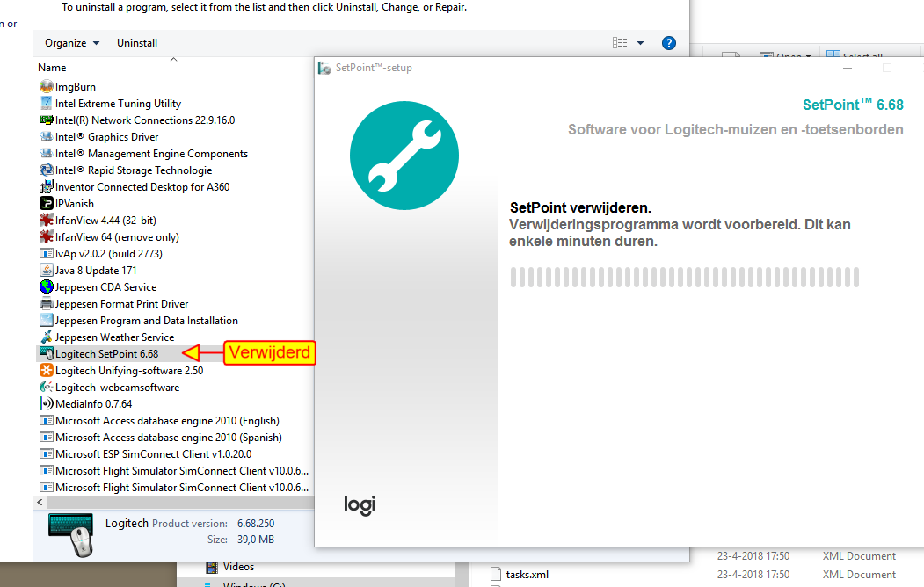Viewport: 924px width, 587px height.
Task: Click the Logitech SetPoint 6.68 icon
Action: pos(46,354)
